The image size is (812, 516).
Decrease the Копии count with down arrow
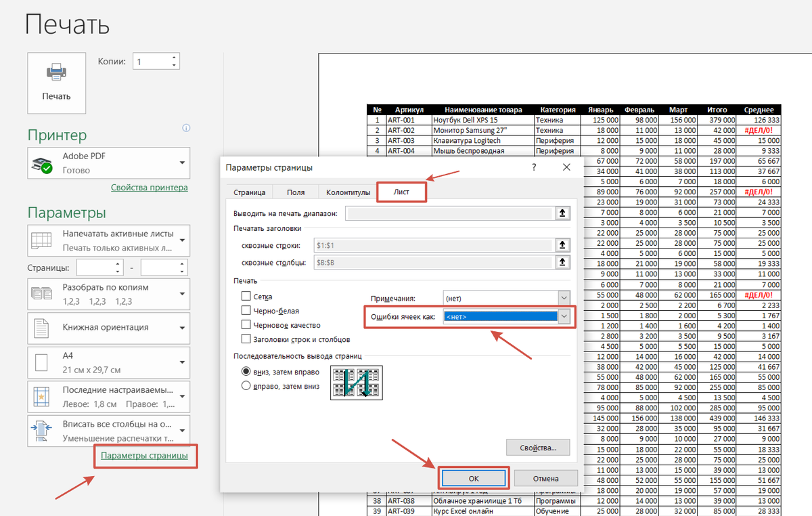coord(175,65)
